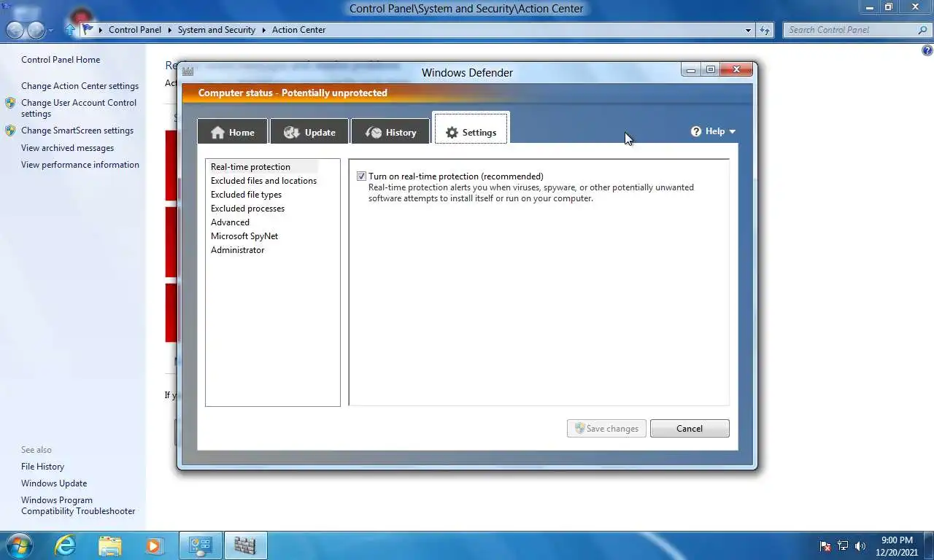Click the shield icon on Save changes
934x560 pixels.
coord(579,428)
